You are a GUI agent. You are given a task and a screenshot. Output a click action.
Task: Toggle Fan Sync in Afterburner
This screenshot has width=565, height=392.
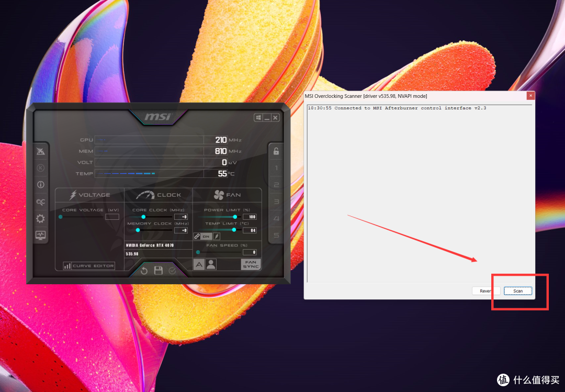pos(251,264)
